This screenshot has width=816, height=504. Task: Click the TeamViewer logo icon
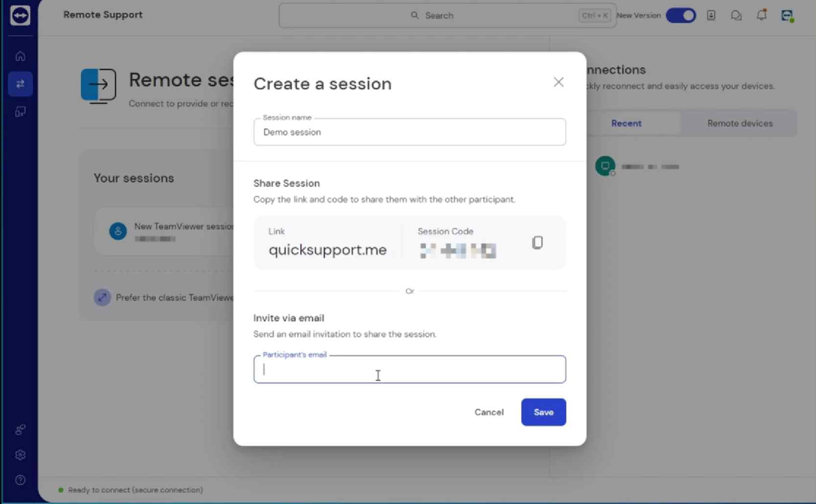(20, 16)
